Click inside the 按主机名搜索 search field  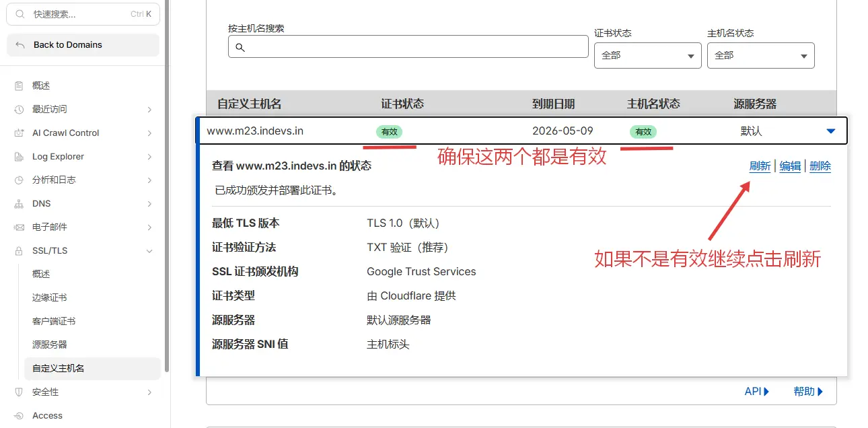(408, 46)
